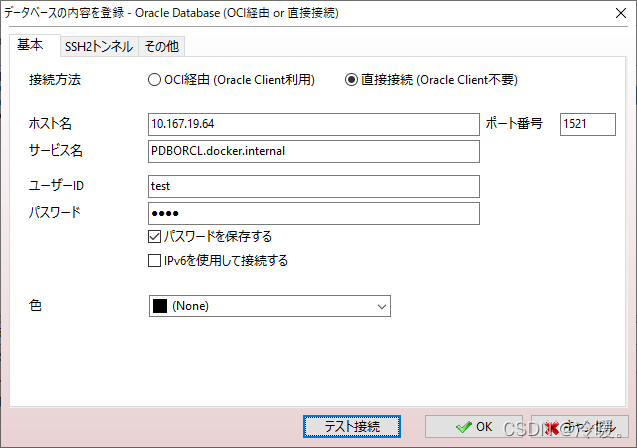Click the テスト接続 button

click(x=352, y=426)
